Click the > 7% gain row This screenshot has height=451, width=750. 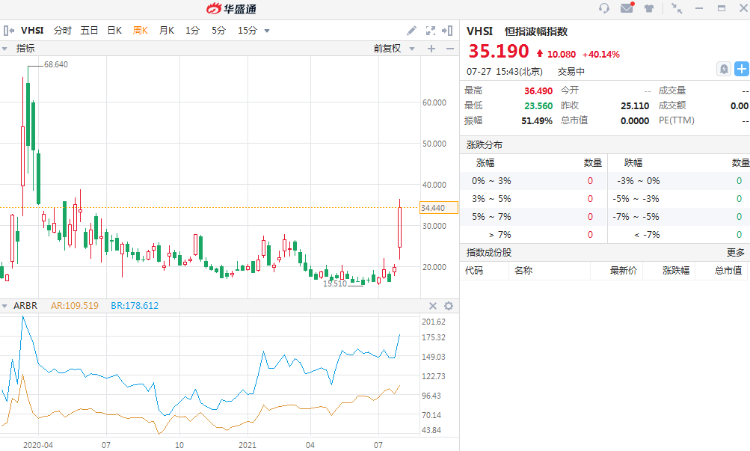tap(533, 234)
